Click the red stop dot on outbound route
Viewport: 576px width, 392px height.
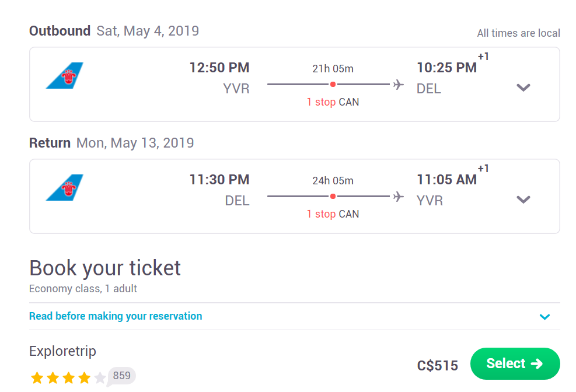[333, 85]
